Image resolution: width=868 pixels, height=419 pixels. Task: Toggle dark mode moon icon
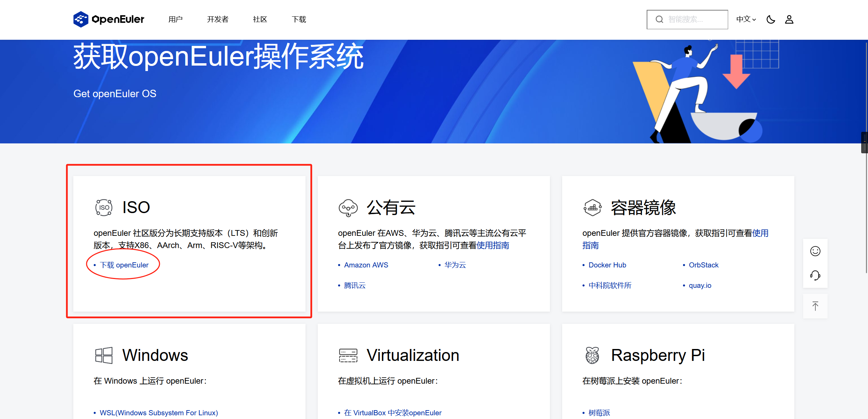pos(771,19)
